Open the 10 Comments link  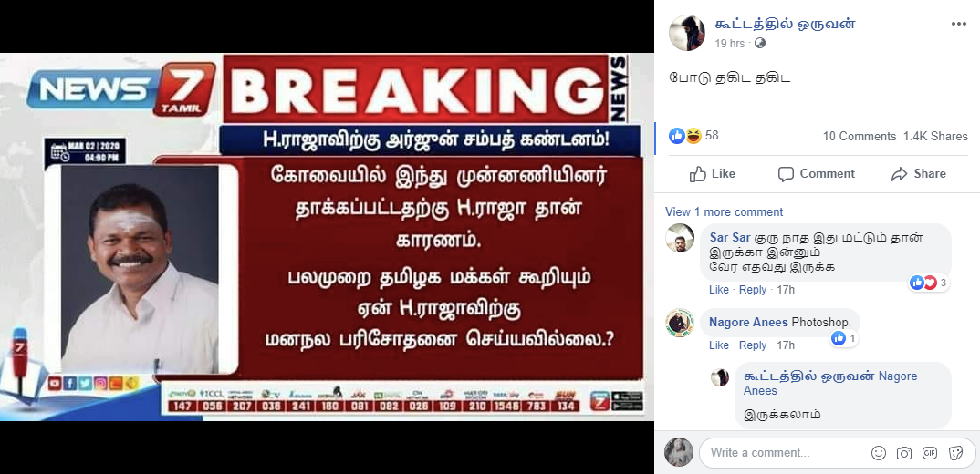tap(860, 136)
